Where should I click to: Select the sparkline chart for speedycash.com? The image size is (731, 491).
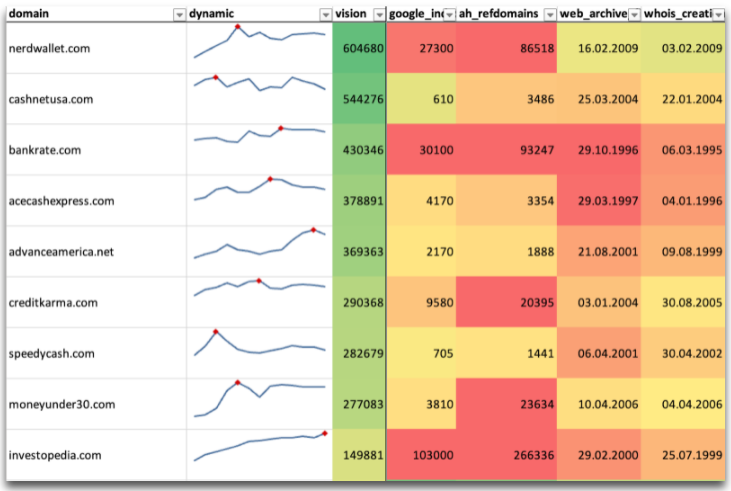pyautogui.click(x=259, y=352)
